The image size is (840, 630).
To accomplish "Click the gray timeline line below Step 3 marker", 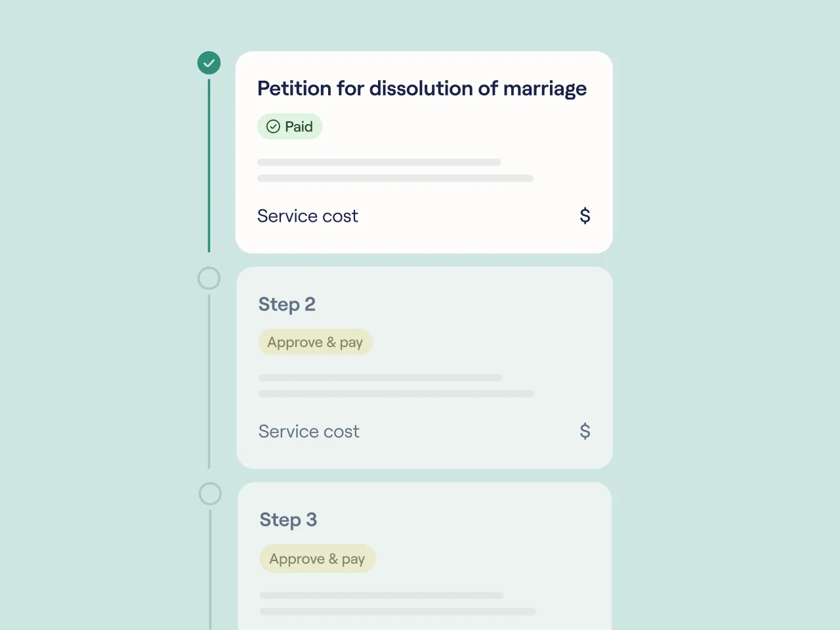I will point(210,571).
